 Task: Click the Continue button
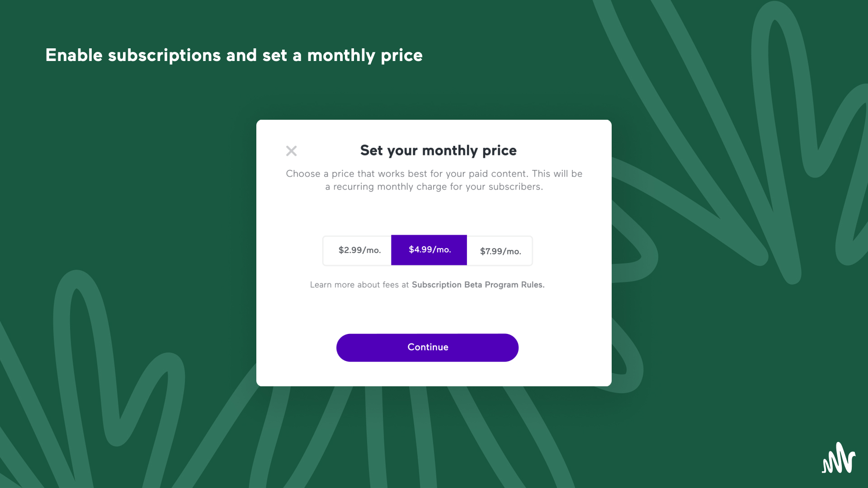coord(427,347)
